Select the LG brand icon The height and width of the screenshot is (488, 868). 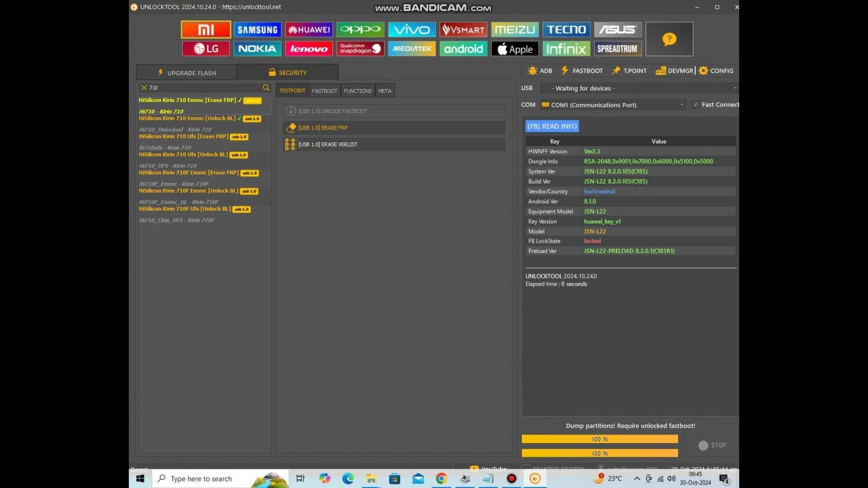pos(206,49)
